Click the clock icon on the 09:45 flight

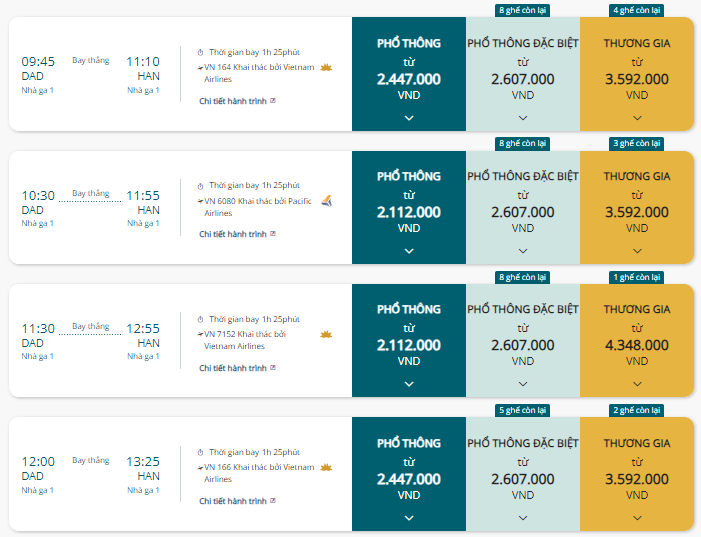pos(200,52)
